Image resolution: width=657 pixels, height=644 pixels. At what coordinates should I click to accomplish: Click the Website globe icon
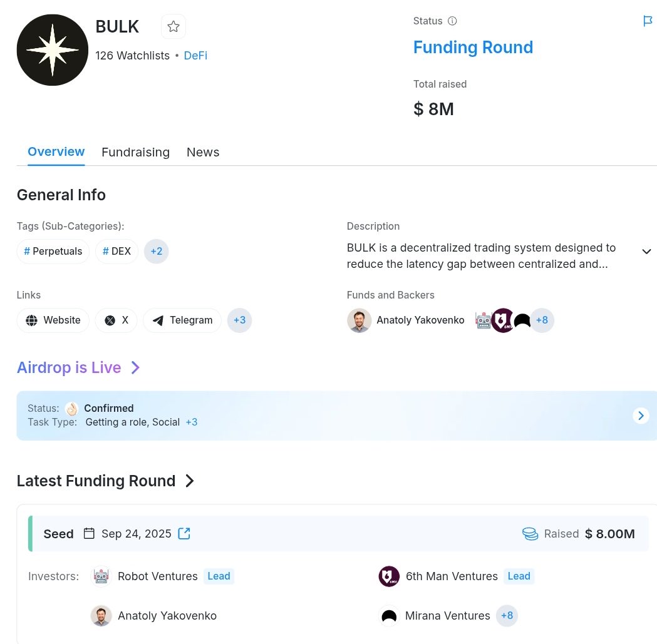[31, 320]
